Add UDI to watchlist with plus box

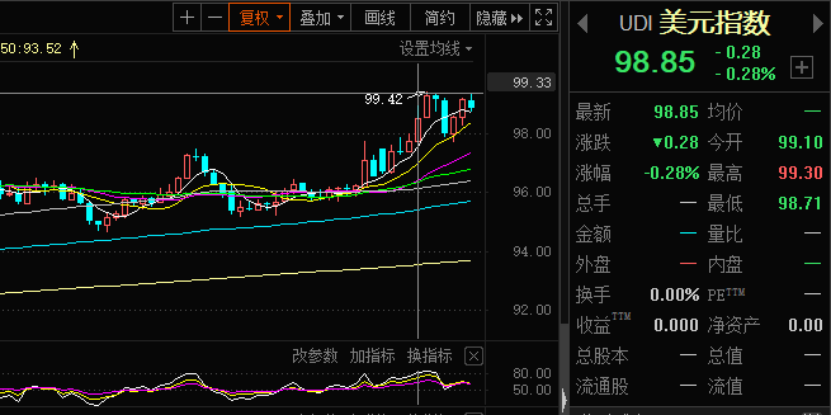tap(801, 67)
